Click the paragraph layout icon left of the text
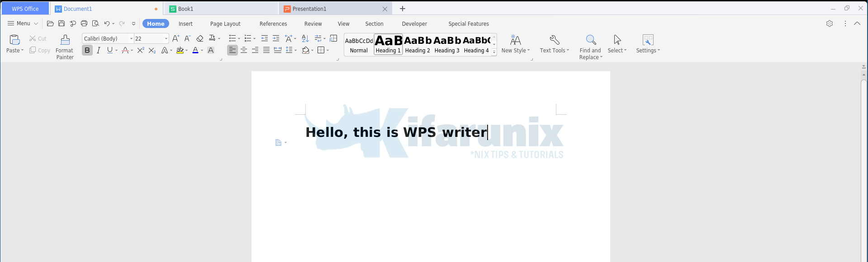Viewport: 868px width, 262px height. click(x=279, y=143)
